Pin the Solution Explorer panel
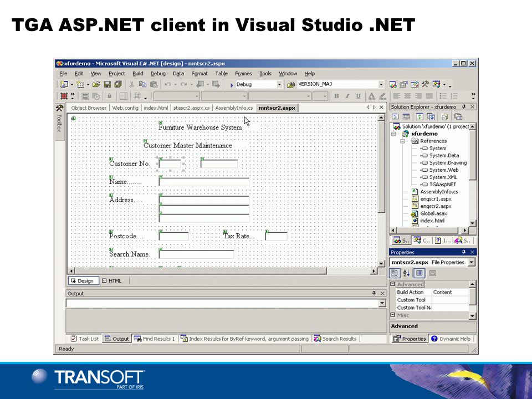 464,107
